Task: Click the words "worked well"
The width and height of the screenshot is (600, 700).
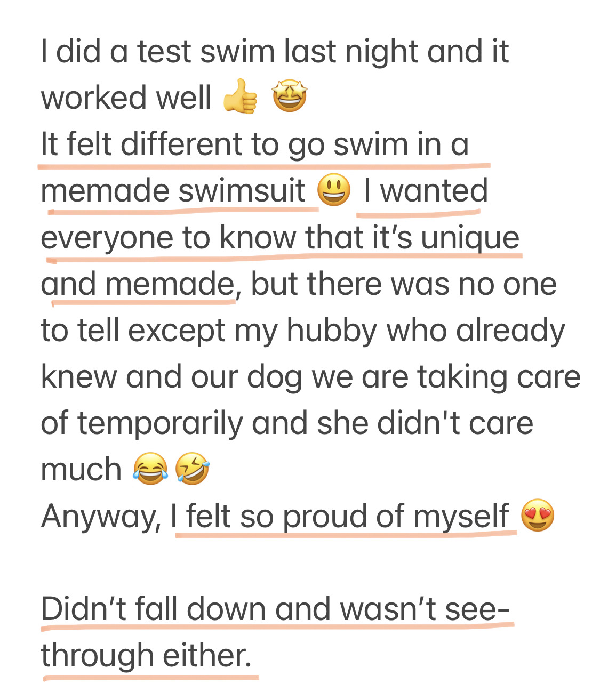Action: [126, 98]
